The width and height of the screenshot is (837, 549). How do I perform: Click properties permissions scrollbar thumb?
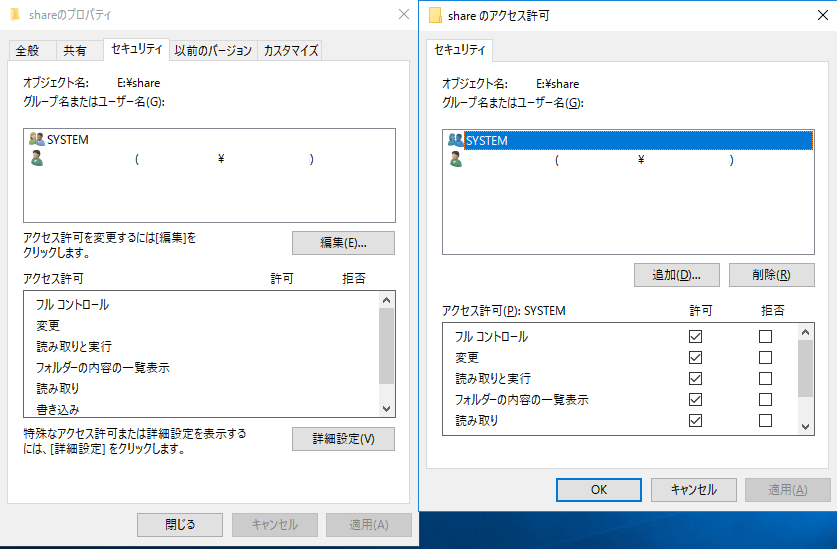[x=386, y=346]
